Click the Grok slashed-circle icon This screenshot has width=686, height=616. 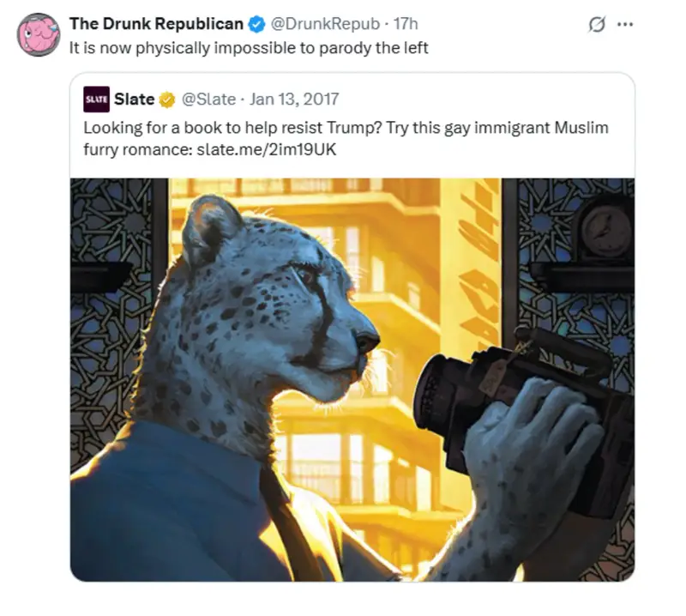(x=597, y=25)
